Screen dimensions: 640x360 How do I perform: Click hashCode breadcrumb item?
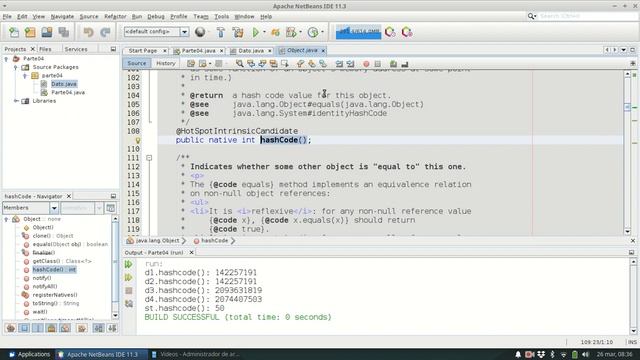click(215, 241)
